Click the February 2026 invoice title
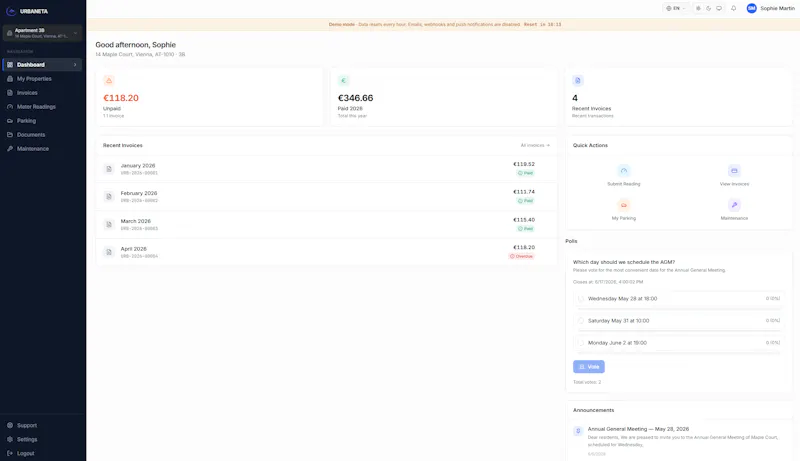This screenshot has width=800, height=461. point(139,193)
